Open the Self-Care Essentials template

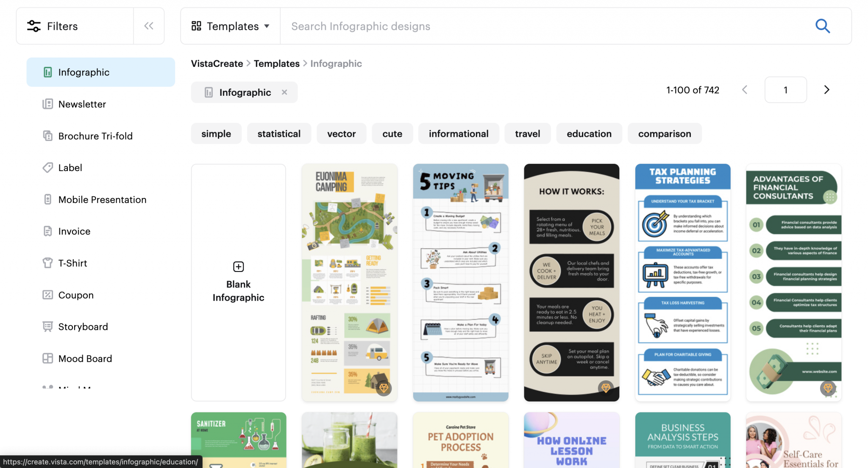pos(794,440)
